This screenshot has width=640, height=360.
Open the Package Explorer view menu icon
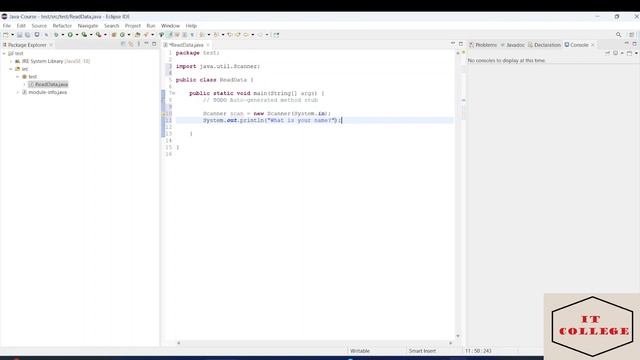click(138, 44)
